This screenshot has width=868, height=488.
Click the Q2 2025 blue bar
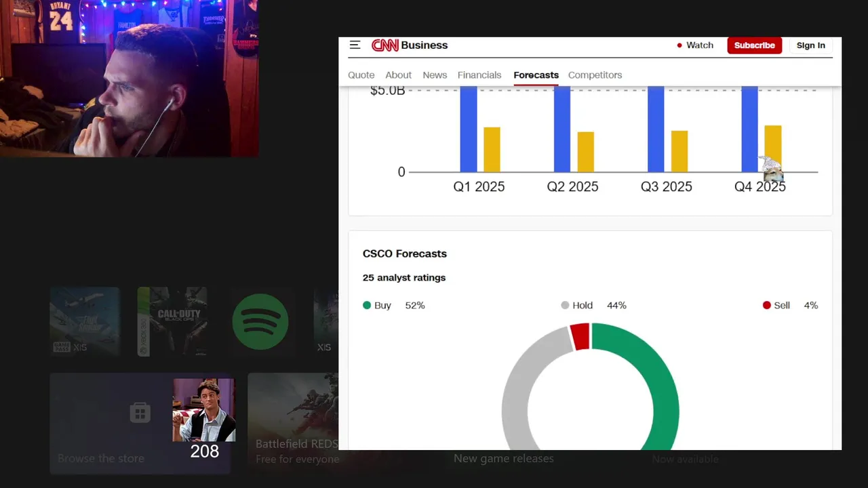[x=562, y=129]
